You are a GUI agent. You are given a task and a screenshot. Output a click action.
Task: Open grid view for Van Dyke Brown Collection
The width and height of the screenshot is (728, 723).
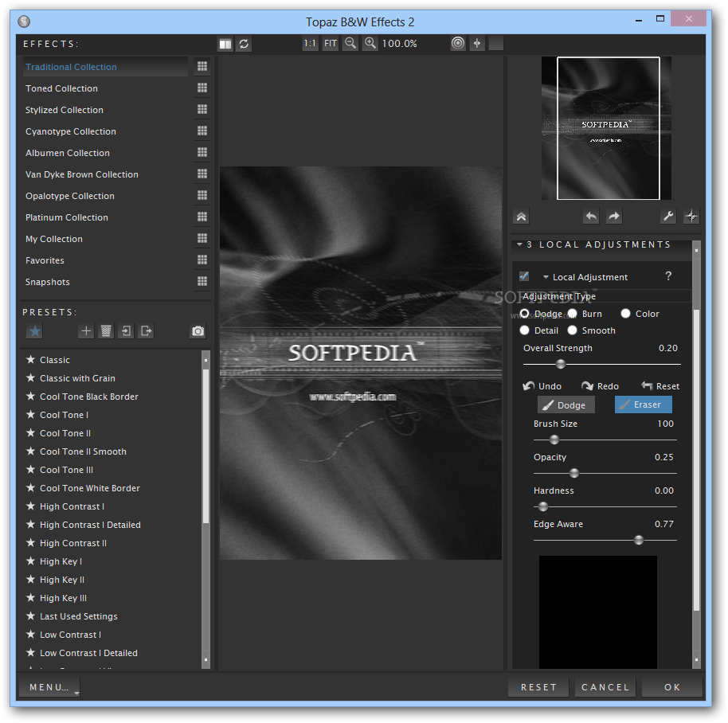pyautogui.click(x=202, y=174)
